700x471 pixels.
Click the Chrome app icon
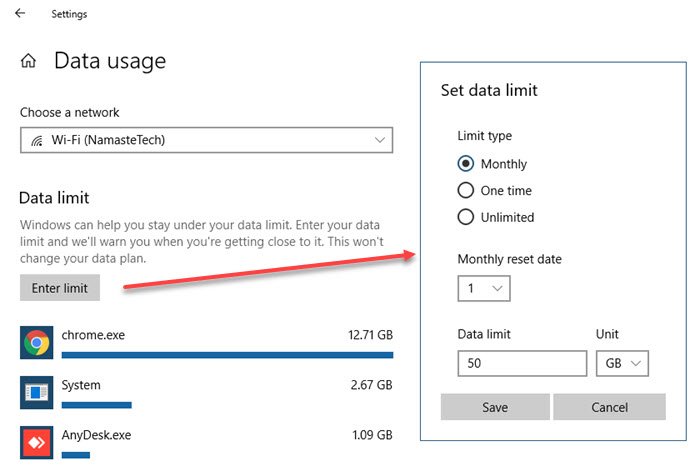pos(37,342)
